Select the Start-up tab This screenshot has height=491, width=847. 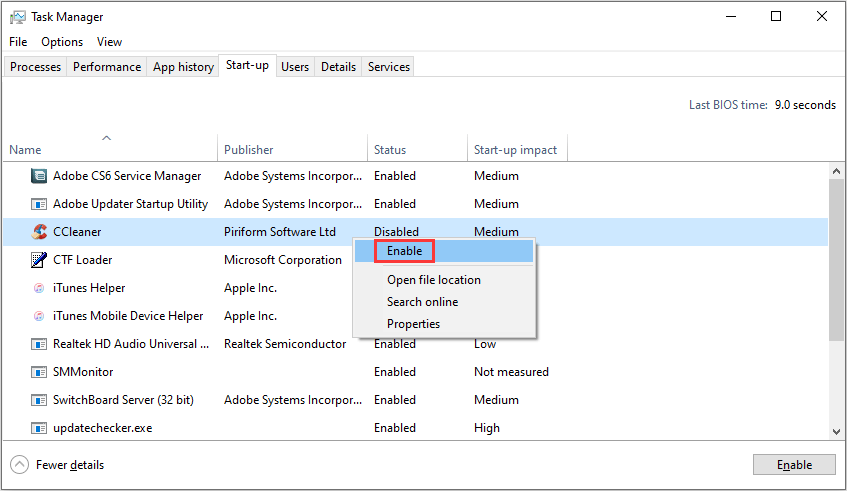247,65
